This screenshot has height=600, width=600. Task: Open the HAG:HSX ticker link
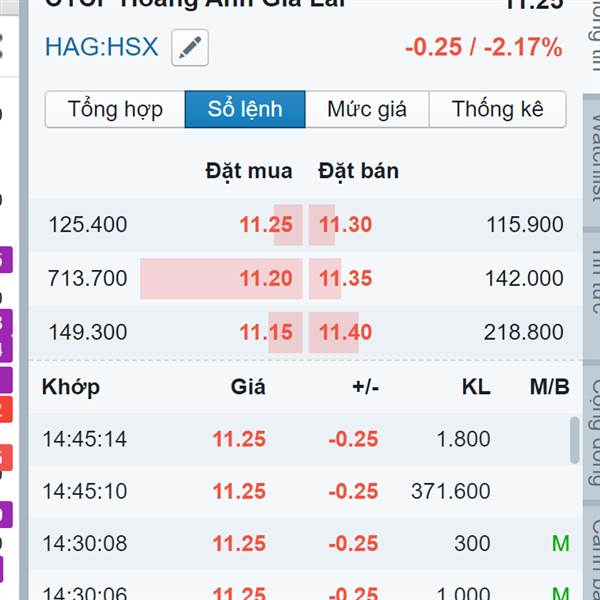pos(101,47)
